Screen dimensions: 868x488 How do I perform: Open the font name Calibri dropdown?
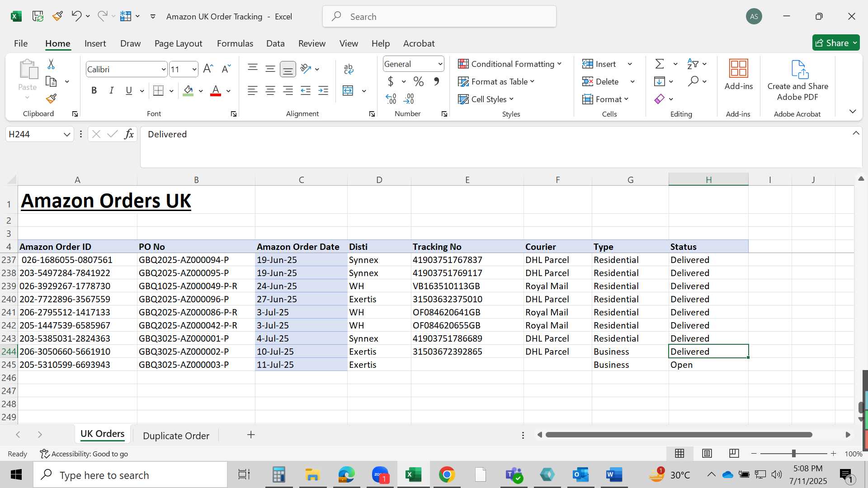coord(164,69)
